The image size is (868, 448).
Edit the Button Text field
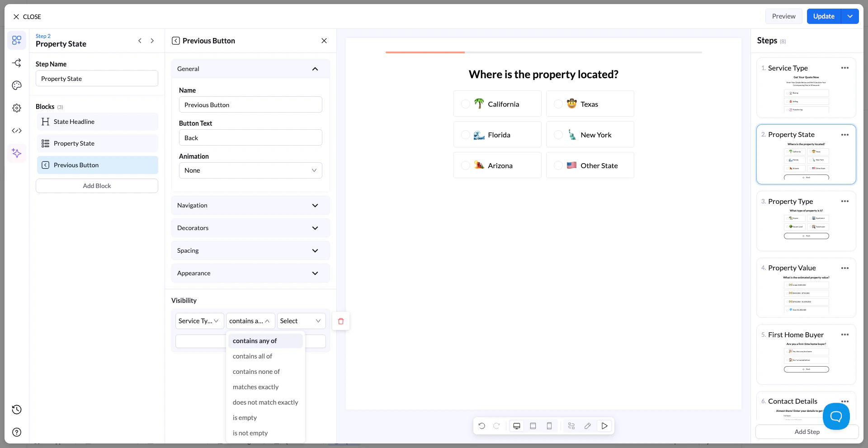250,137
